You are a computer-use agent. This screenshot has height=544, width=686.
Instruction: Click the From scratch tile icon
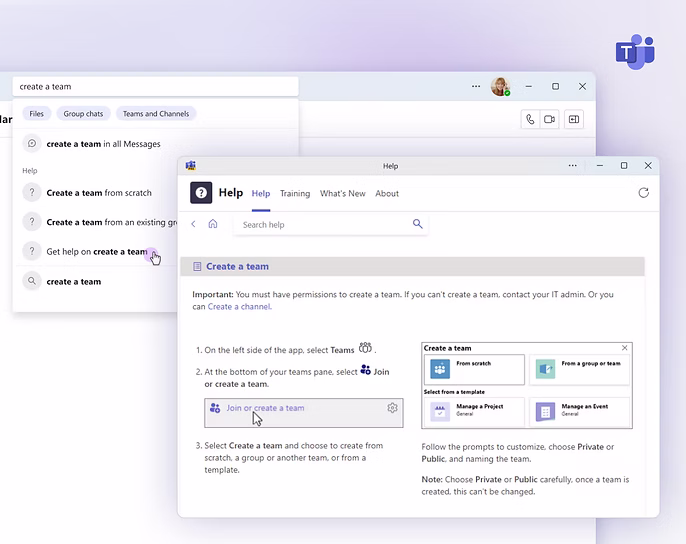click(x=440, y=369)
